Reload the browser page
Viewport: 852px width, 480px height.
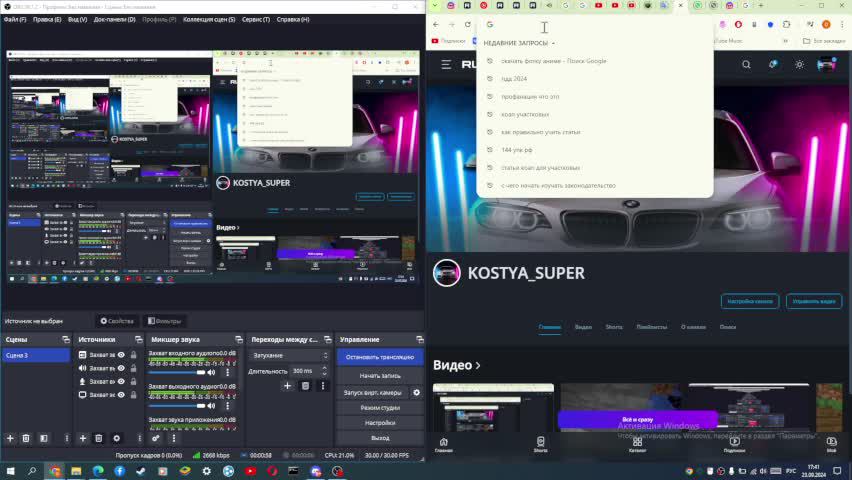point(468,24)
